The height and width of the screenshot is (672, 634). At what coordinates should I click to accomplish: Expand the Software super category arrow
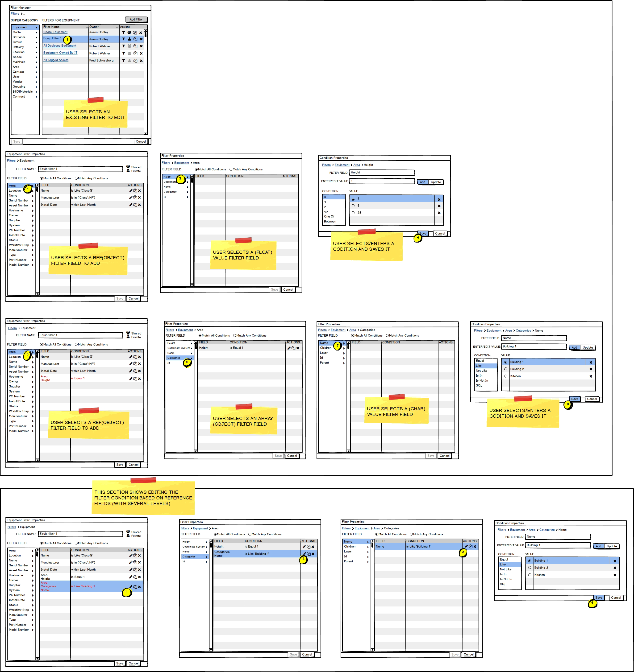(x=36, y=37)
